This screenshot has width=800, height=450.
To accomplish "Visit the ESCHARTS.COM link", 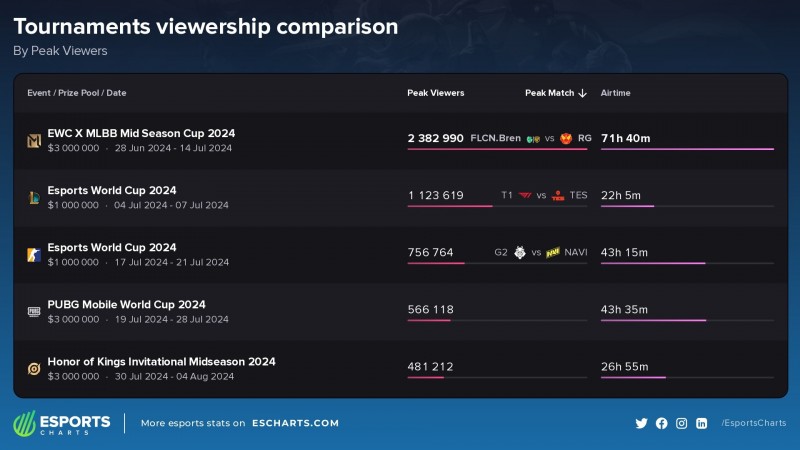I will coord(294,423).
